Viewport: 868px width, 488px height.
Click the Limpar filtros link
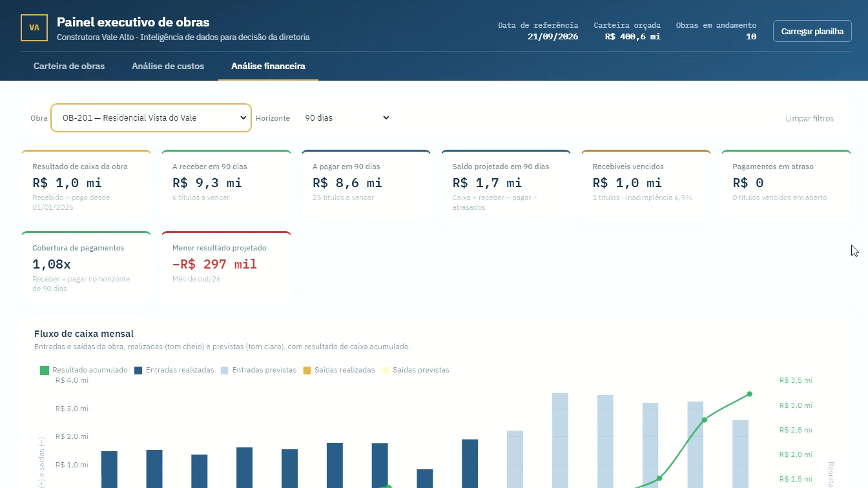click(810, 119)
